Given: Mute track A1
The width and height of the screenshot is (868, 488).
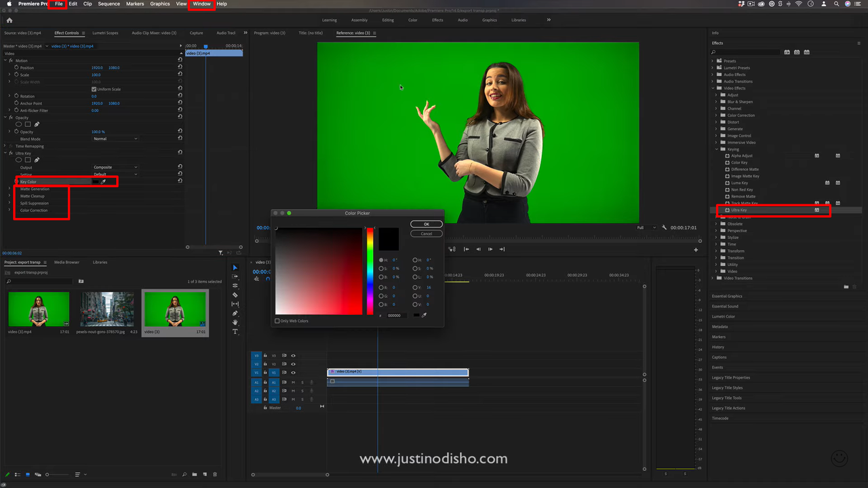Looking at the screenshot, I should [x=293, y=382].
